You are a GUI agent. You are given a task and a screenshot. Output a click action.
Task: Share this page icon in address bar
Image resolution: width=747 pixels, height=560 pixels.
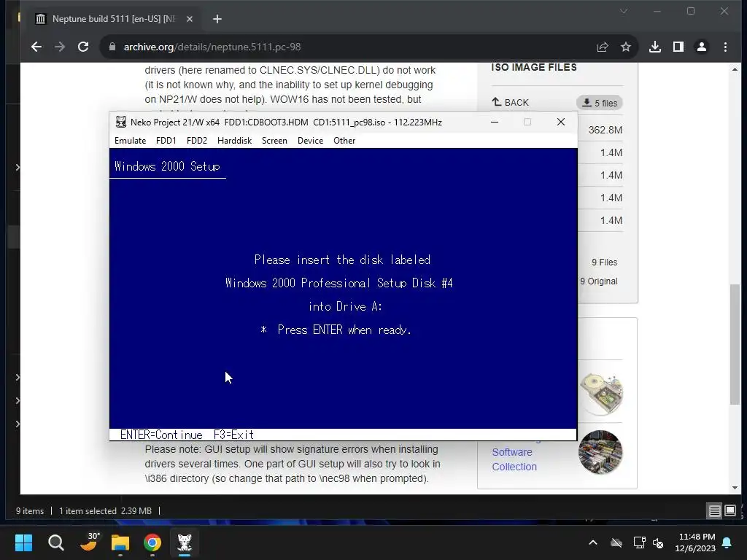coord(603,47)
